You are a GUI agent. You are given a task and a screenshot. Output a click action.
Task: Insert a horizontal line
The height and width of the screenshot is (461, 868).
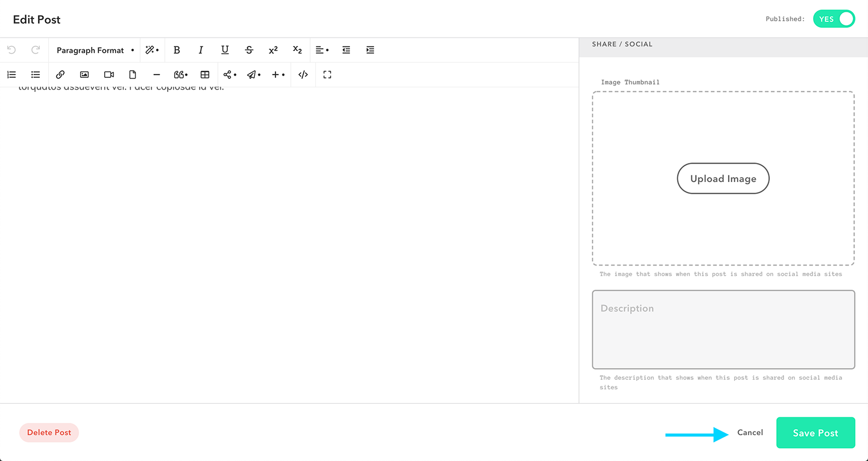pyautogui.click(x=156, y=74)
